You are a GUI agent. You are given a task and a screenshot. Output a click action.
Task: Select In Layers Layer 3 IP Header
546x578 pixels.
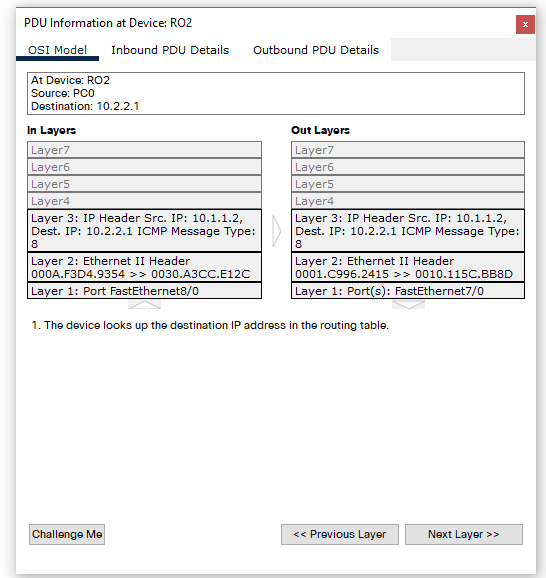point(145,231)
